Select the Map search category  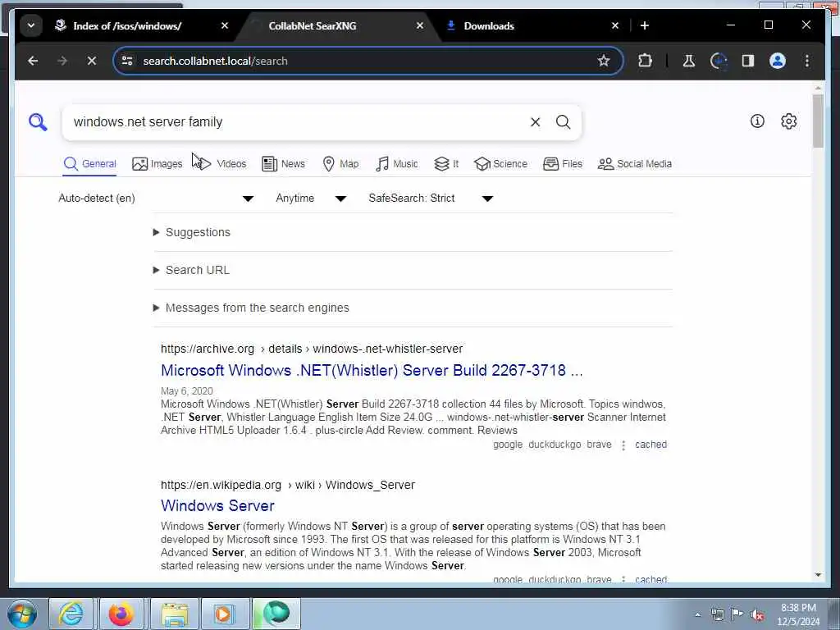point(340,164)
